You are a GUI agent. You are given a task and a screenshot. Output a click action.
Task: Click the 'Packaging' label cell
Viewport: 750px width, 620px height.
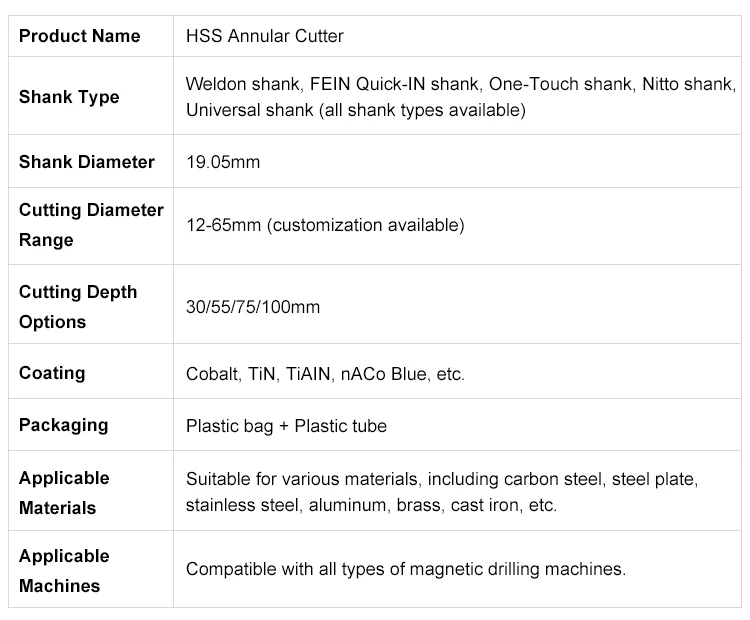(x=63, y=425)
